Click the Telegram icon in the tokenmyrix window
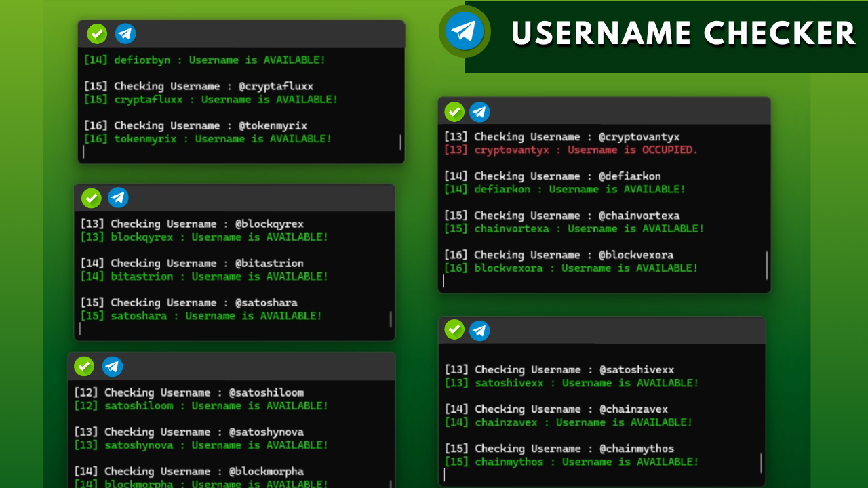The width and height of the screenshot is (868, 488). 125,33
